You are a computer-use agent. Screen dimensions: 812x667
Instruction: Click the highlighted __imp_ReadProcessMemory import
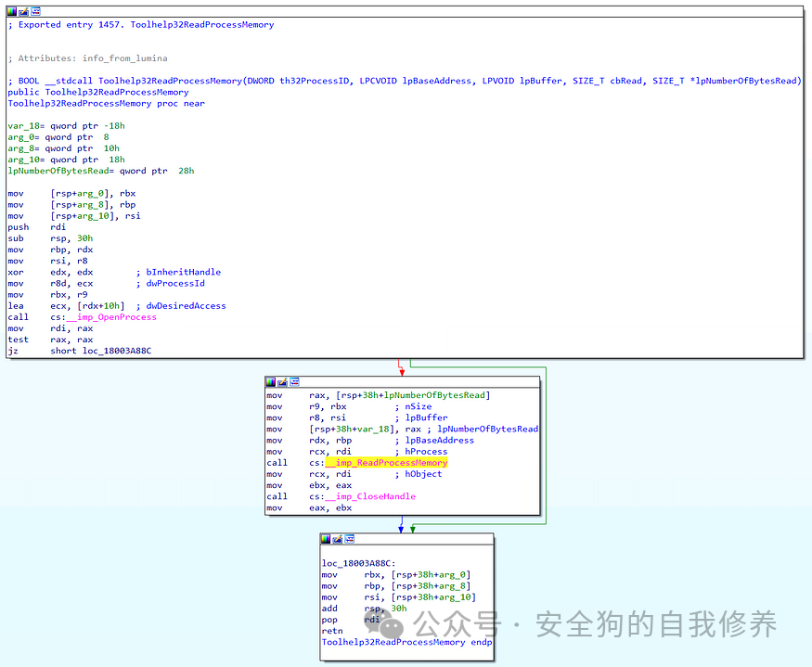[x=386, y=463]
